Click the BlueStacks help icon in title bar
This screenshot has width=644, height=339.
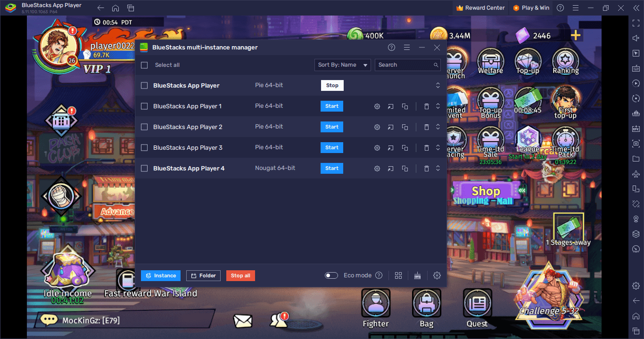560,8
